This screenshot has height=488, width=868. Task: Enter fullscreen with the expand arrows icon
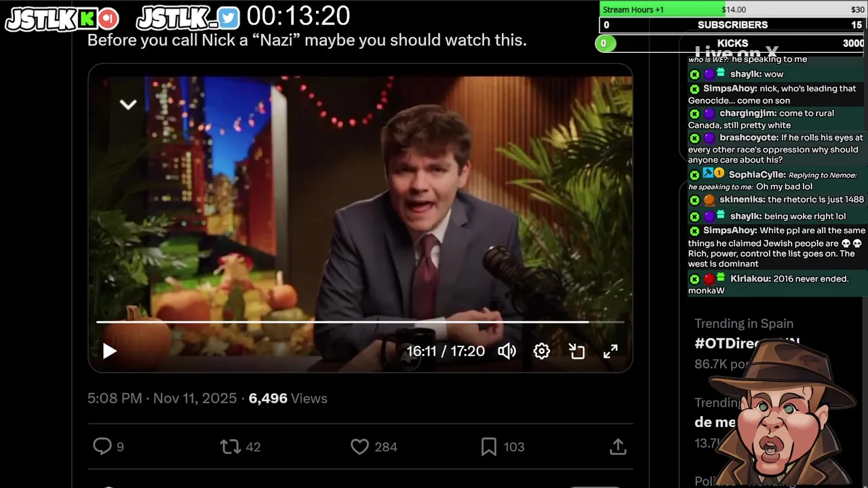[610, 351]
